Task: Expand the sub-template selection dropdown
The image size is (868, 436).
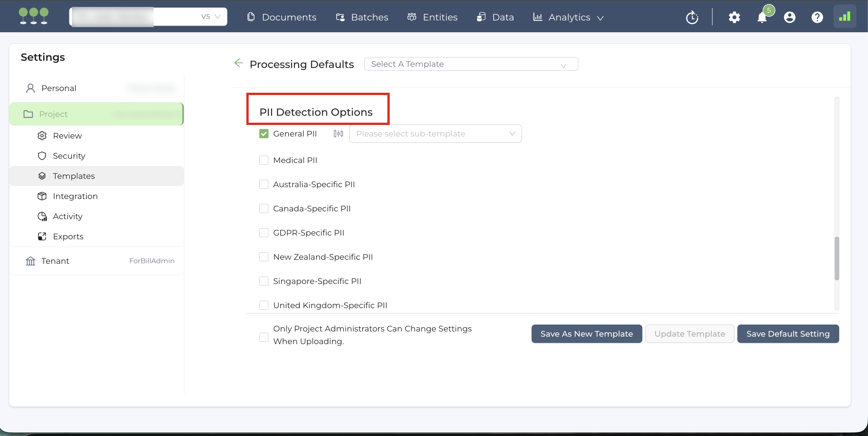Action: [435, 134]
